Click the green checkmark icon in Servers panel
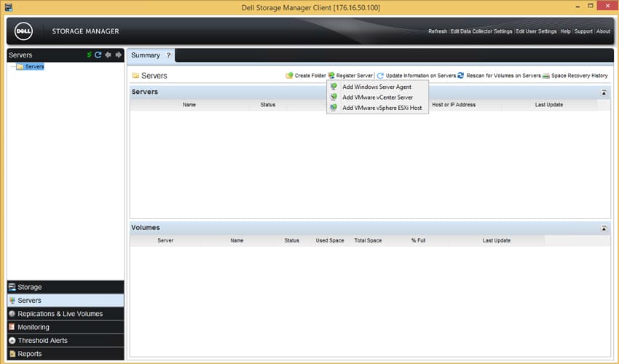Image resolution: width=619 pixels, height=364 pixels. coord(90,55)
